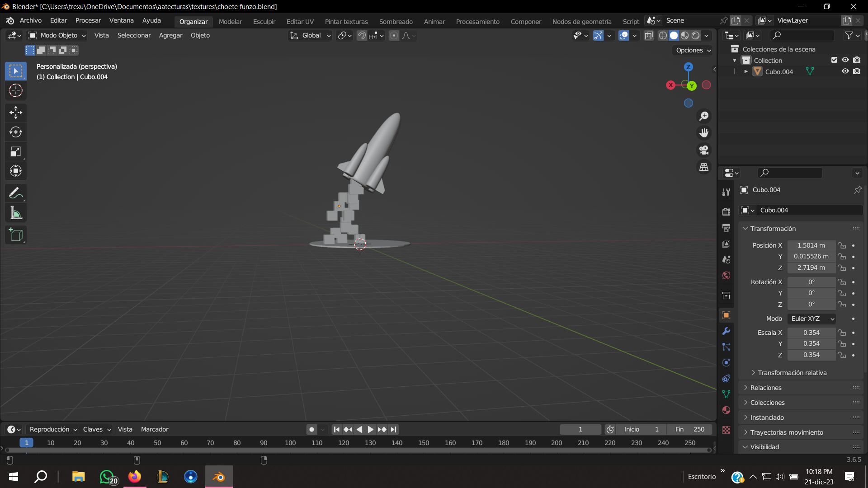The height and width of the screenshot is (488, 868).
Task: Open the Opciones dropdown in the viewport
Action: pos(693,50)
